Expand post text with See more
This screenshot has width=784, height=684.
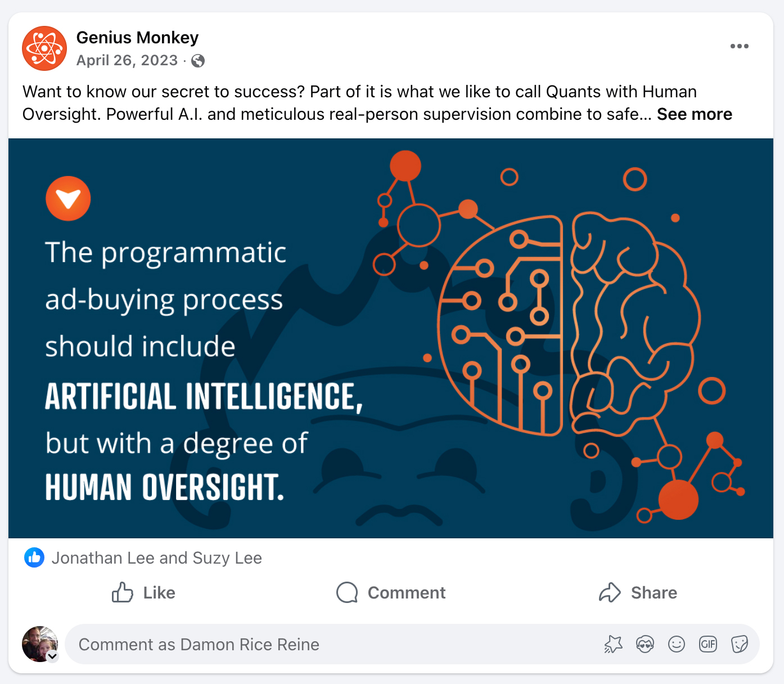(695, 114)
